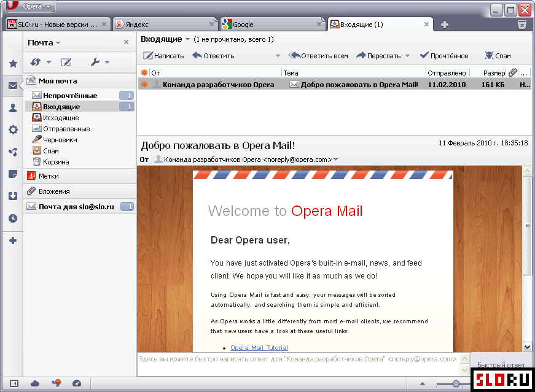Open the Спам folder in the sidebar
Viewport: 535px width, 392px height.
tap(80, 151)
